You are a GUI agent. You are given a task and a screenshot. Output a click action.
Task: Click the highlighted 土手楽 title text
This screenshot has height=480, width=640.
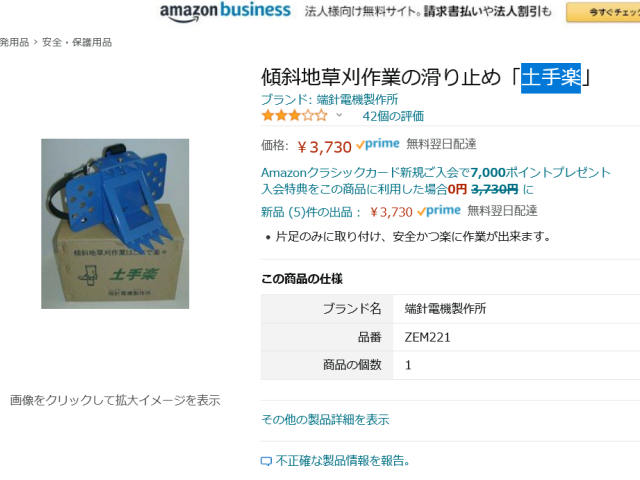[x=551, y=78]
